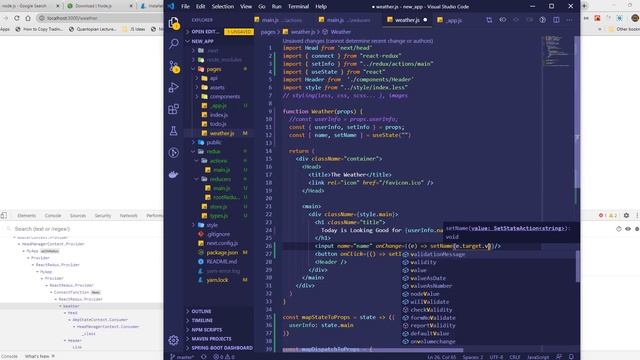Open the Search view in activity bar

[x=174, y=44]
